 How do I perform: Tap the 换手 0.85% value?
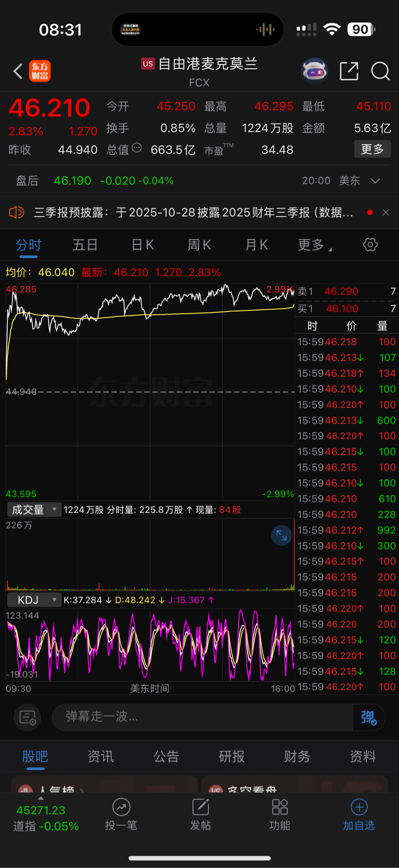pyautogui.click(x=178, y=128)
